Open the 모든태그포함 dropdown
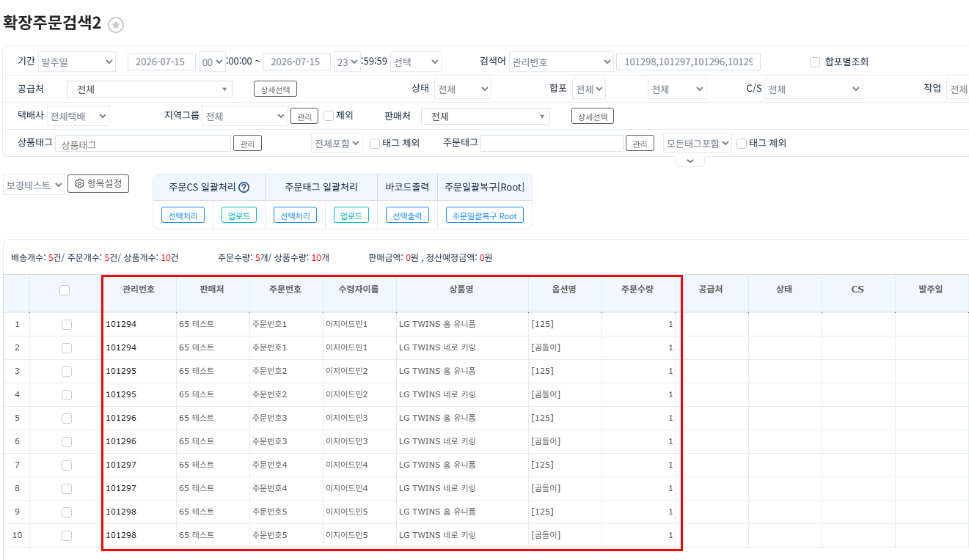969x560 pixels. click(698, 143)
